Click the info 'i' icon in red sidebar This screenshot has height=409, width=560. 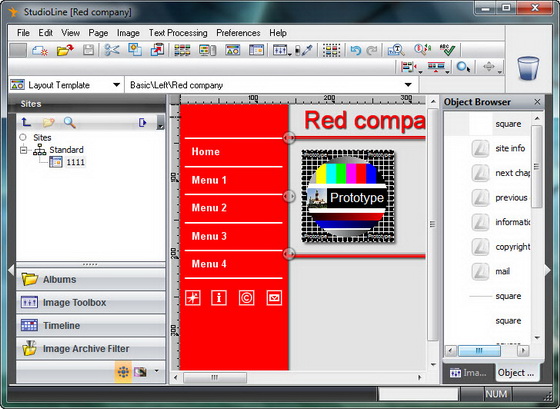(x=219, y=298)
